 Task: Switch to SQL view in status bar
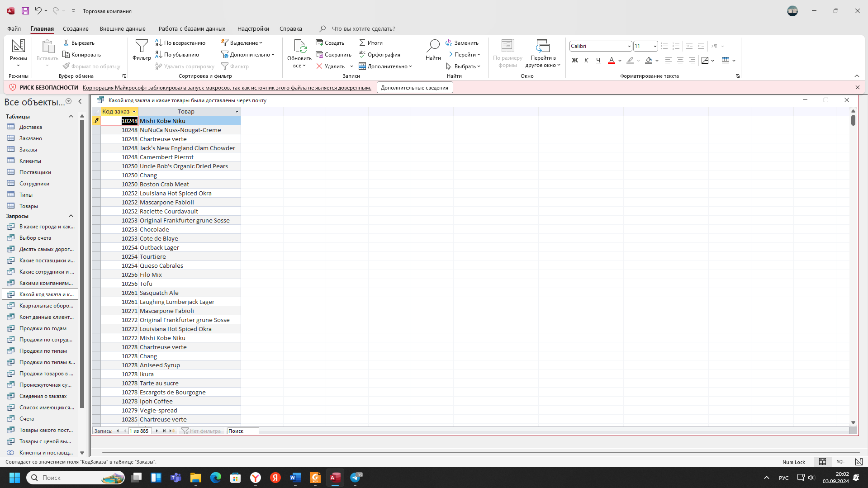pos(840,462)
